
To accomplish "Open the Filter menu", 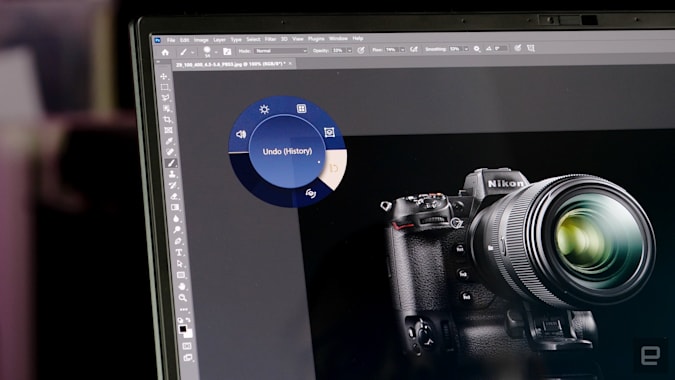I will pos(270,39).
